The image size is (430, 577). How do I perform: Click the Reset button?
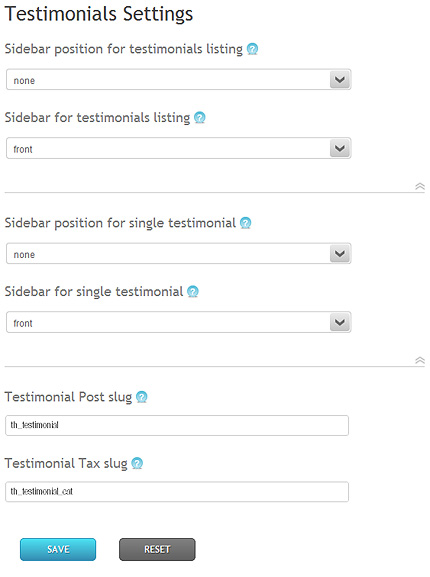[157, 549]
